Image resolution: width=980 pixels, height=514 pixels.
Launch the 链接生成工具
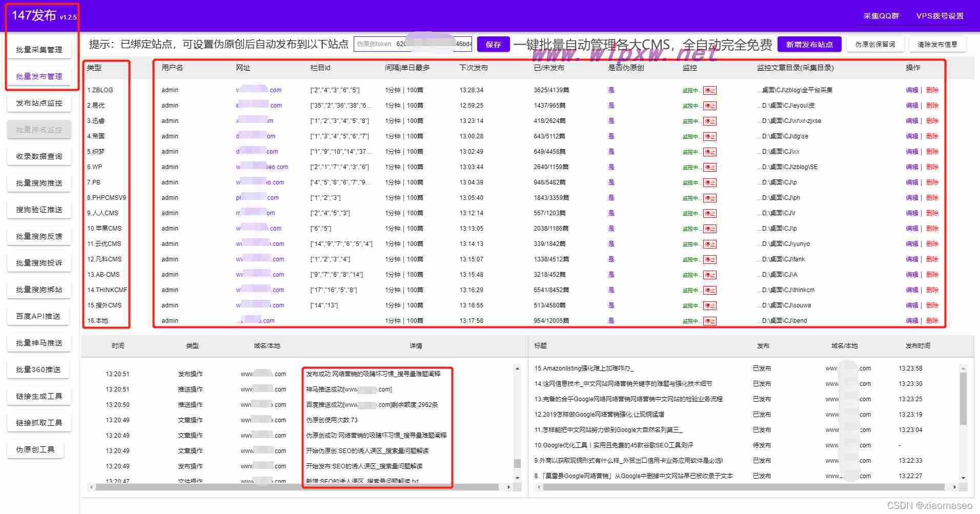(39, 396)
